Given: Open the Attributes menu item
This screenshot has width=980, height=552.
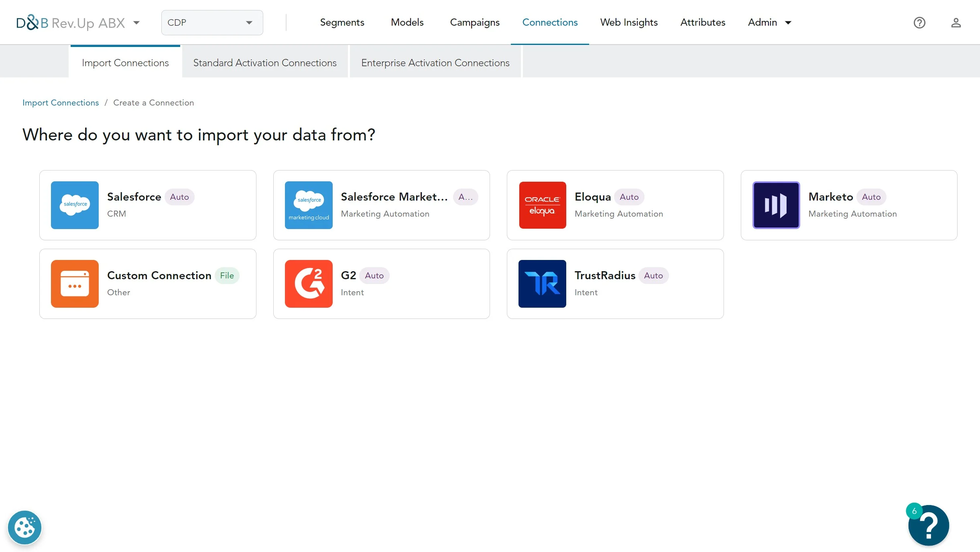Looking at the screenshot, I should coord(703,22).
